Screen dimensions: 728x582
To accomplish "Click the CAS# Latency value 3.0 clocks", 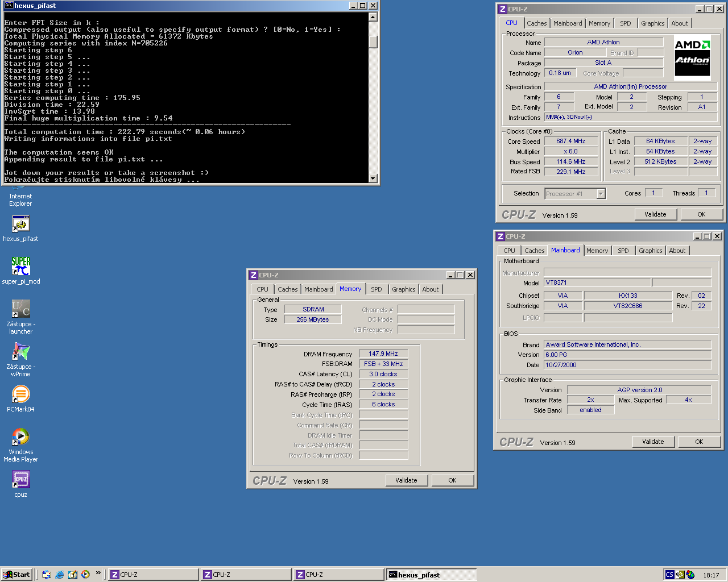I will tap(383, 374).
